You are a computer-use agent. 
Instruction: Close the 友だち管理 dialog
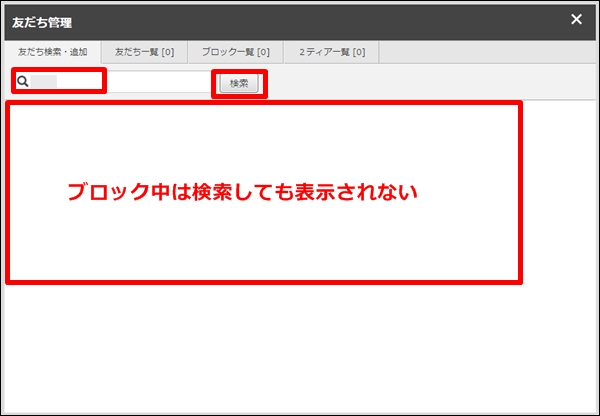click(x=576, y=19)
